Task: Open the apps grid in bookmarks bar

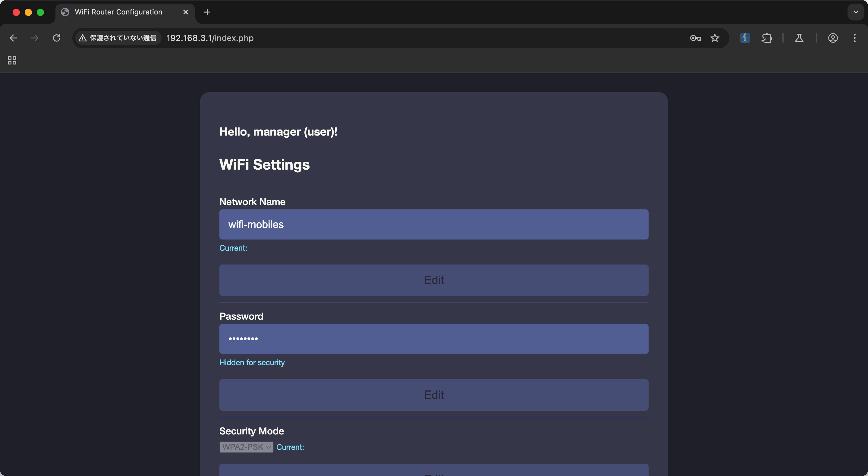Action: (x=12, y=60)
